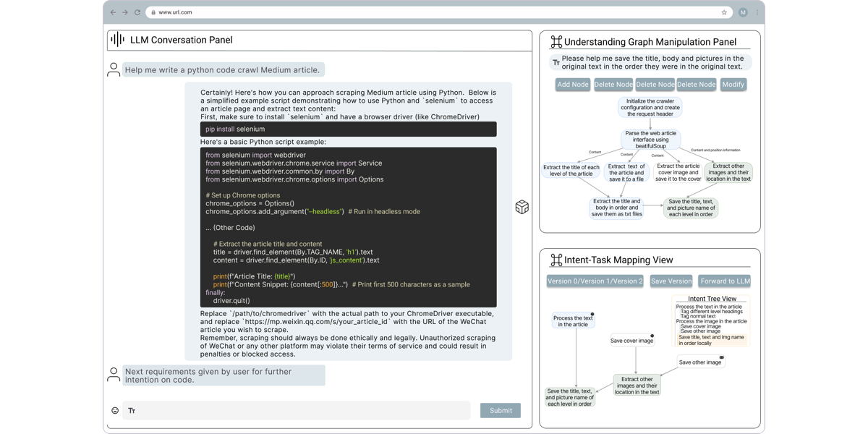Reload the page with the refresh icon
This screenshot has height=434, width=868.
137,12
